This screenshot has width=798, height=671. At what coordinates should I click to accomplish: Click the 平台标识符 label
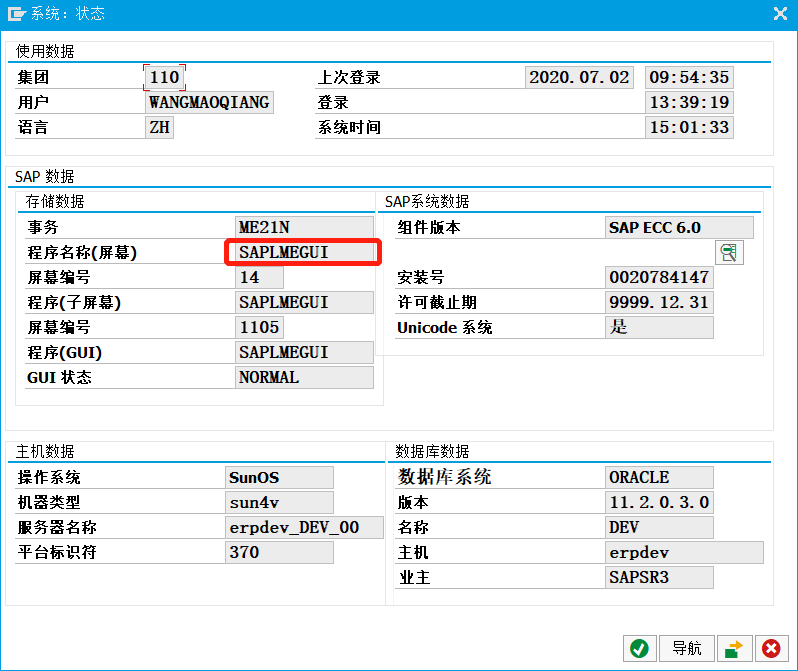click(57, 552)
